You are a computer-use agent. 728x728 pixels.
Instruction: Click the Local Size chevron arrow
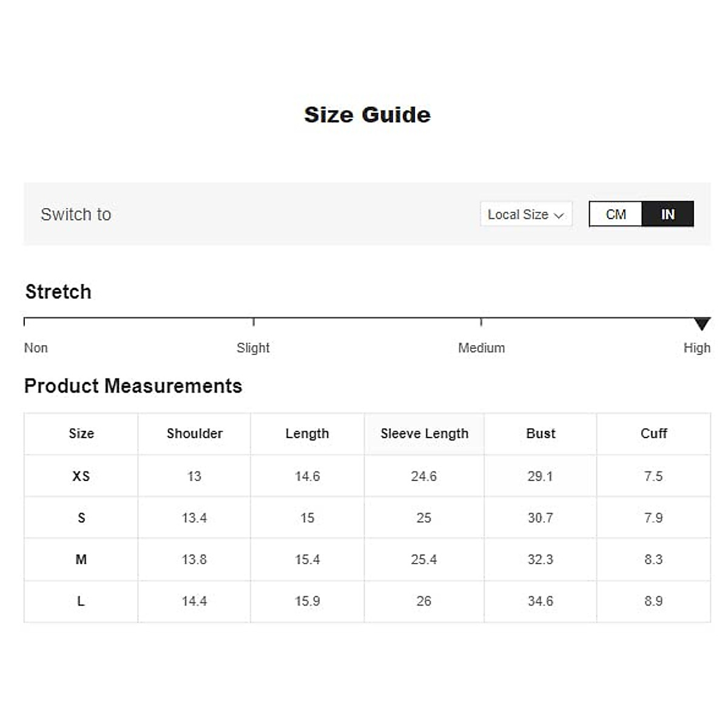click(x=559, y=215)
